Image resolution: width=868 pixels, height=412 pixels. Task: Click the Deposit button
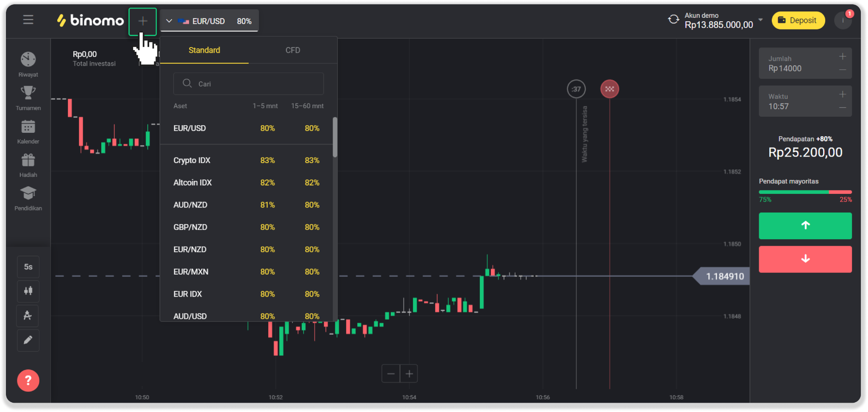pyautogui.click(x=798, y=20)
